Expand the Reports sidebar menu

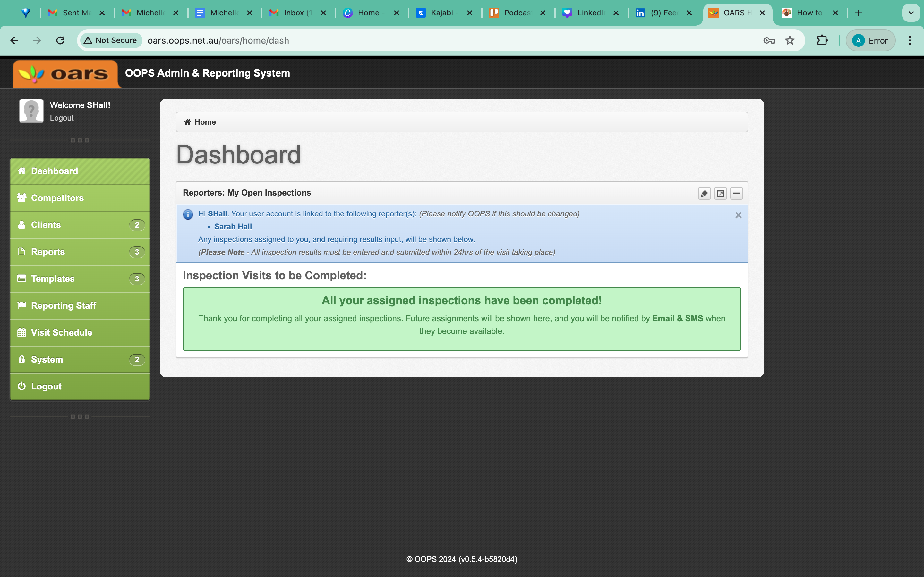[x=80, y=252]
